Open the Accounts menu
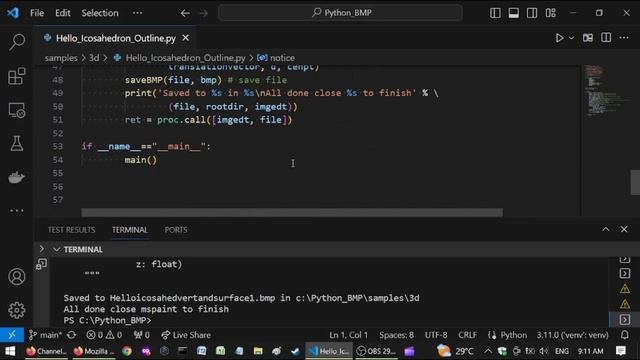Viewport: 640px width, 360px height. click(17, 277)
